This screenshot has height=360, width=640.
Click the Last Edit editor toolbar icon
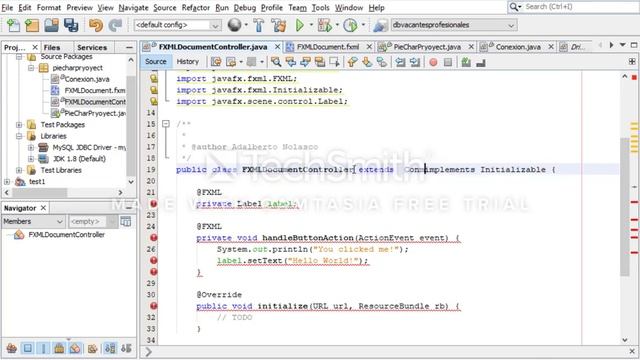[x=216, y=62]
